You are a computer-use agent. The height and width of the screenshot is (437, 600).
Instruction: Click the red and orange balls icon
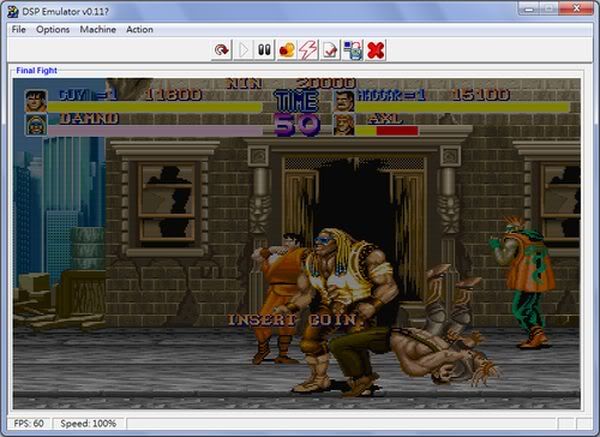pyautogui.click(x=287, y=50)
